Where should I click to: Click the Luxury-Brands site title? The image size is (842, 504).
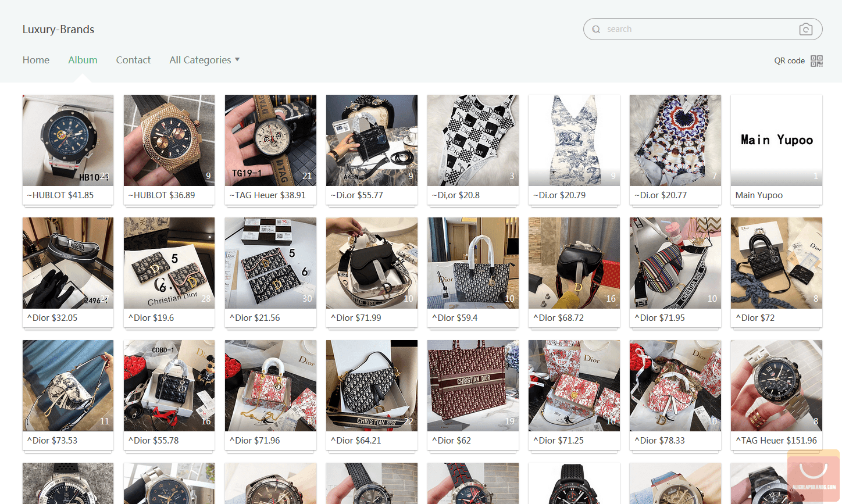pos(58,29)
